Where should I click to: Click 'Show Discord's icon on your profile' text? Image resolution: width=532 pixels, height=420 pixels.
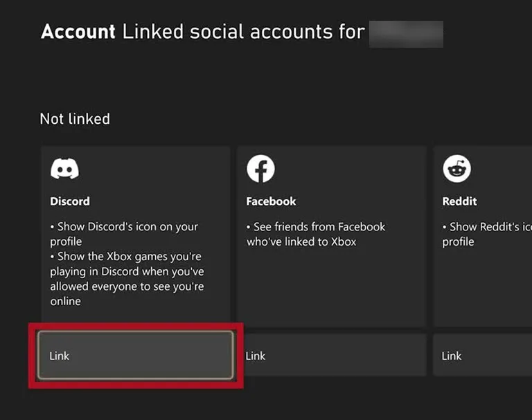(124, 234)
